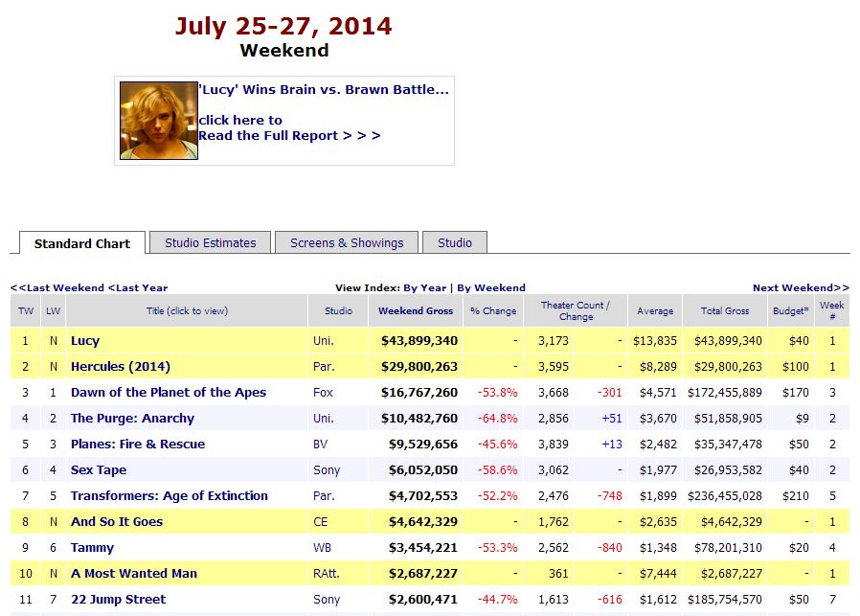The width and height of the screenshot is (860, 616).
Task: Open the 'Lucy' Wins Brain vs. Brawn article
Action: [323, 90]
